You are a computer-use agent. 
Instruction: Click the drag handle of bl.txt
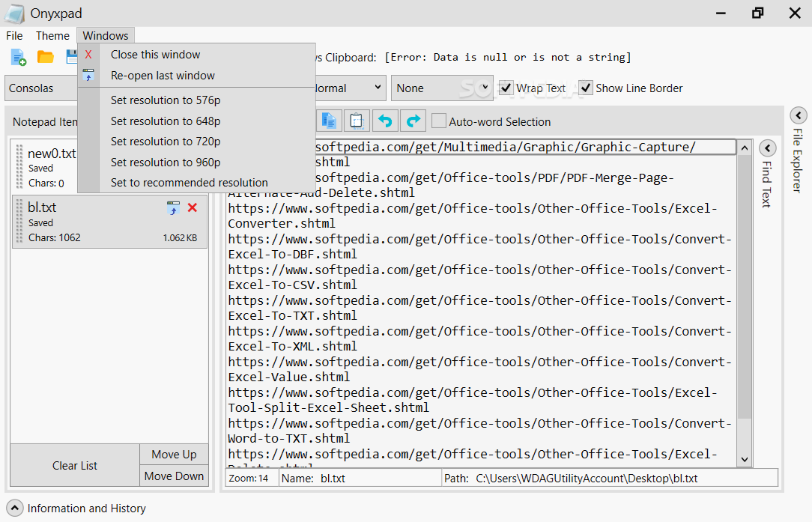click(19, 221)
